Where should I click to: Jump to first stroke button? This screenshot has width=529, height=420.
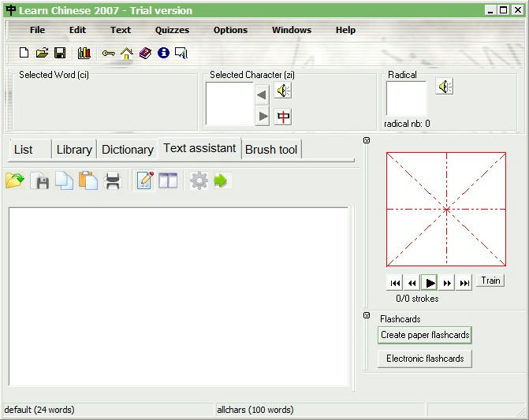395,283
